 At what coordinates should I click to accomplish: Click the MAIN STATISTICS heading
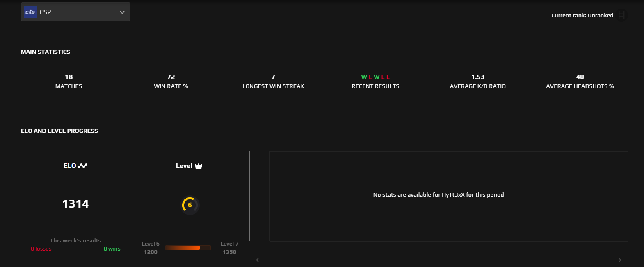point(46,52)
